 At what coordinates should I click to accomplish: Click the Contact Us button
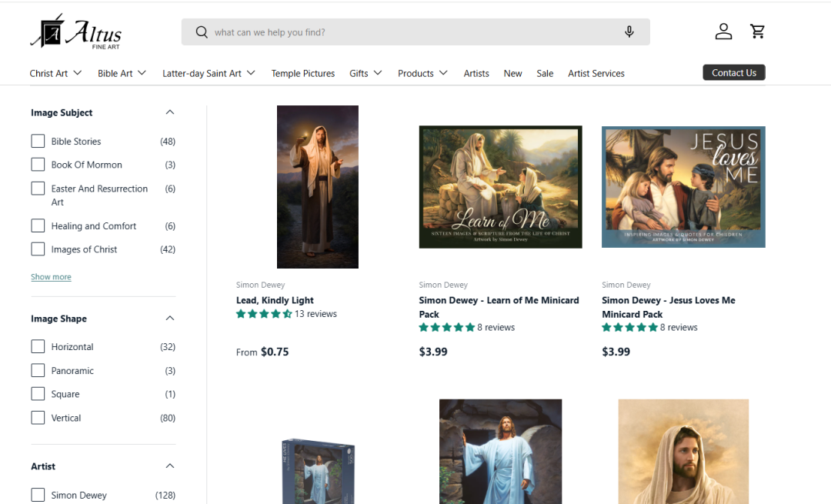coord(734,72)
